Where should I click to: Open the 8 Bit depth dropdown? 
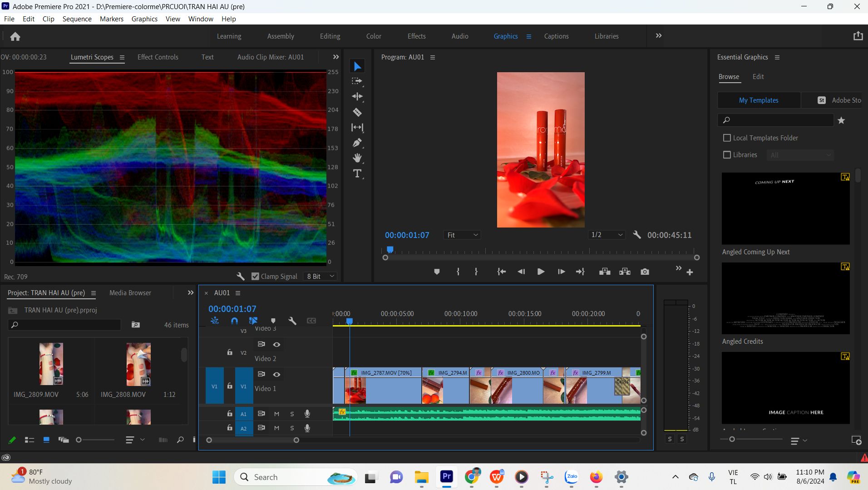320,276
